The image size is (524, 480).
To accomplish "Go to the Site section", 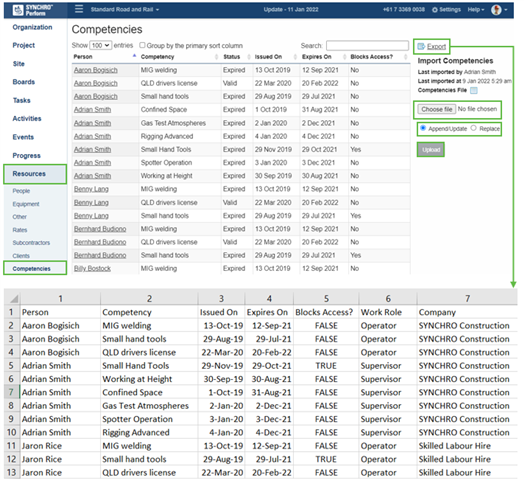I will coord(18,64).
